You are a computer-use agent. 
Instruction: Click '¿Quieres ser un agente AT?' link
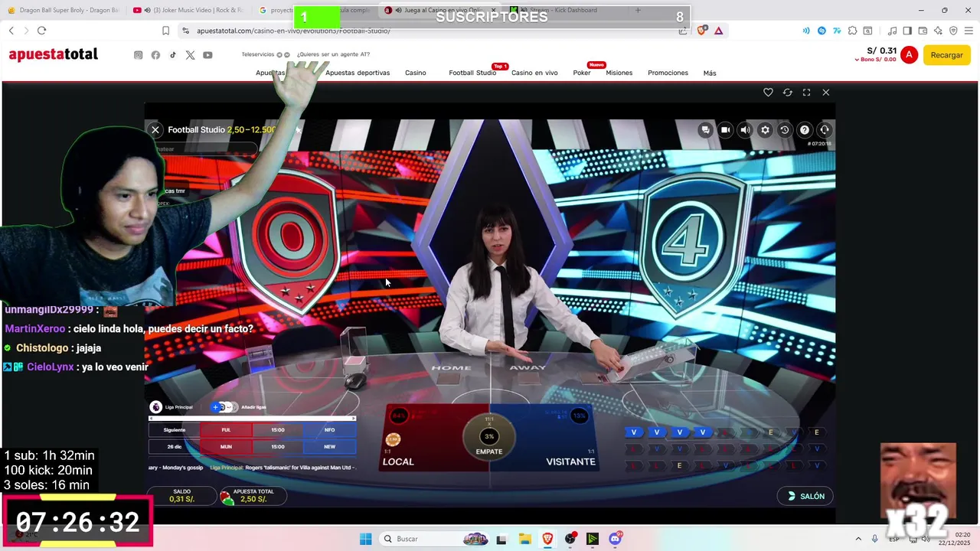(x=333, y=54)
